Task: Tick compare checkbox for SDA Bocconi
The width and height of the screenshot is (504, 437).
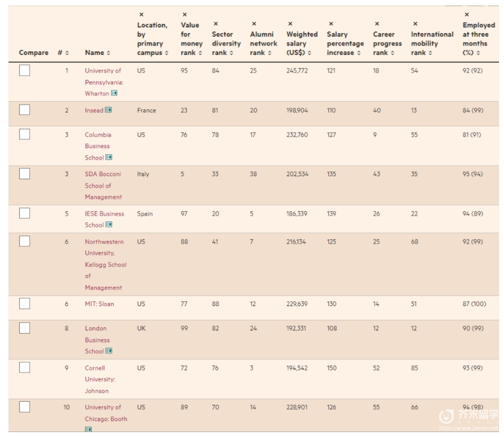Action: pos(24,174)
